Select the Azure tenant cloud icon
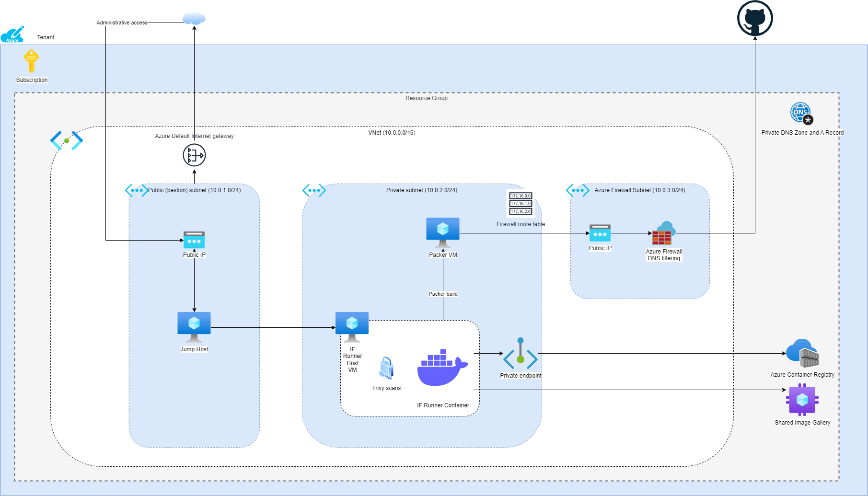 click(12, 35)
